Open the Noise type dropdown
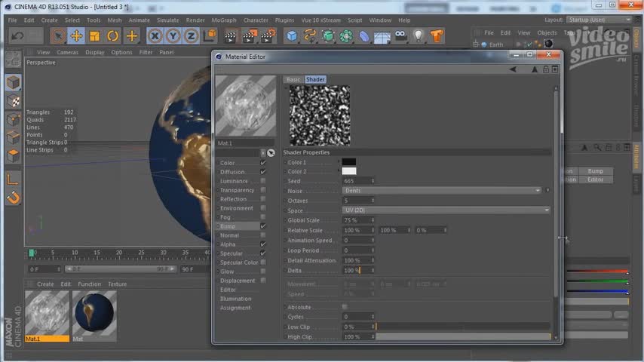The image size is (644, 362). point(442,191)
